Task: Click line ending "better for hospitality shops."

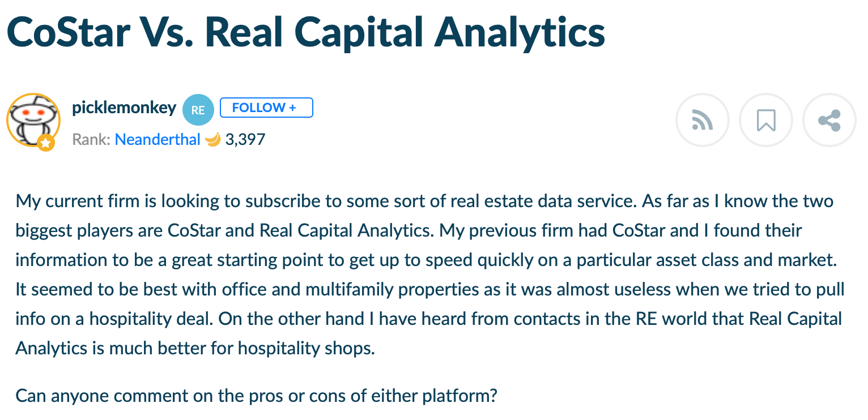Action: (195, 348)
